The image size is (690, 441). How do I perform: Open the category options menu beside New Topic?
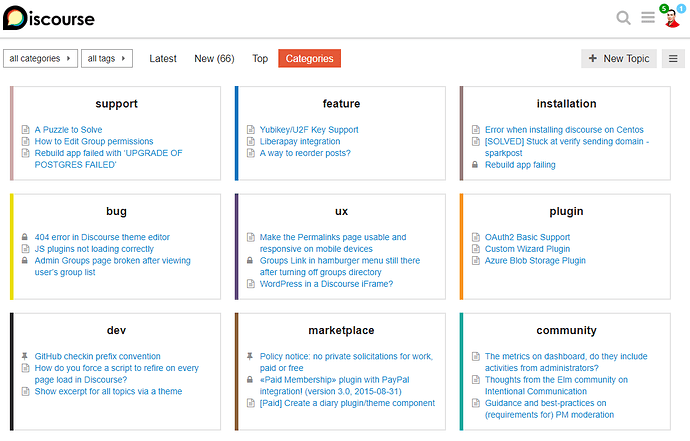coord(673,59)
